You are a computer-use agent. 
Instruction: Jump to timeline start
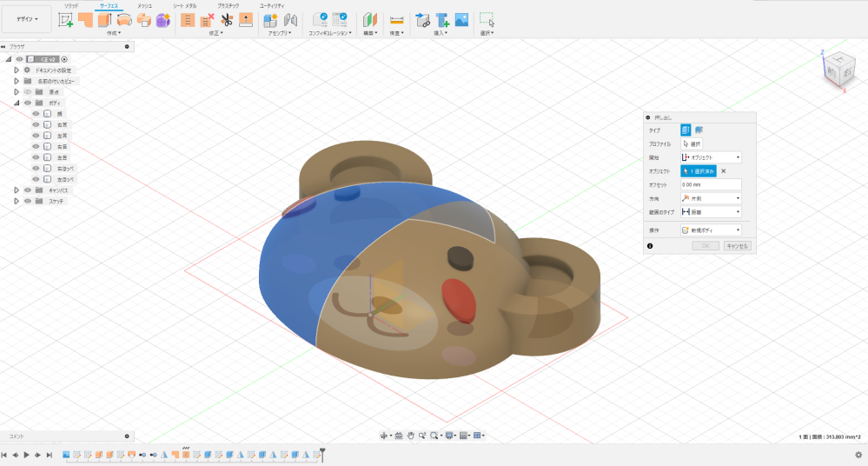(3, 455)
